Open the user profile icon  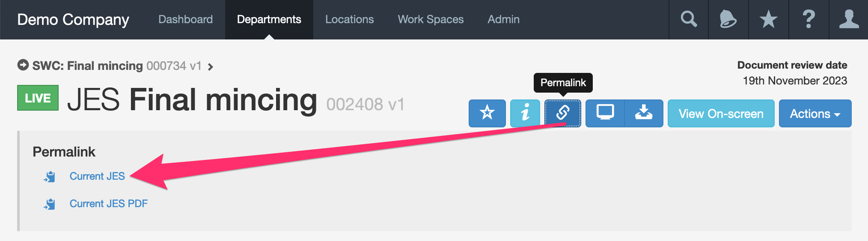click(849, 19)
